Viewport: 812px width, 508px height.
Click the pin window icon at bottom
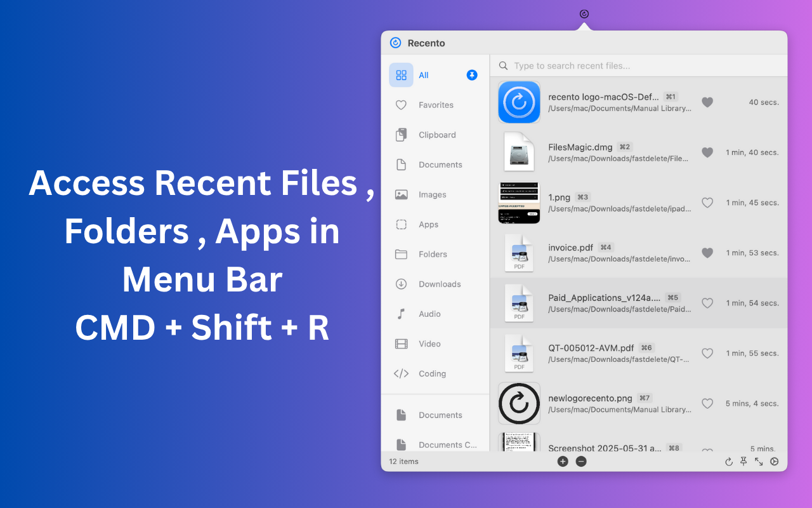click(743, 462)
